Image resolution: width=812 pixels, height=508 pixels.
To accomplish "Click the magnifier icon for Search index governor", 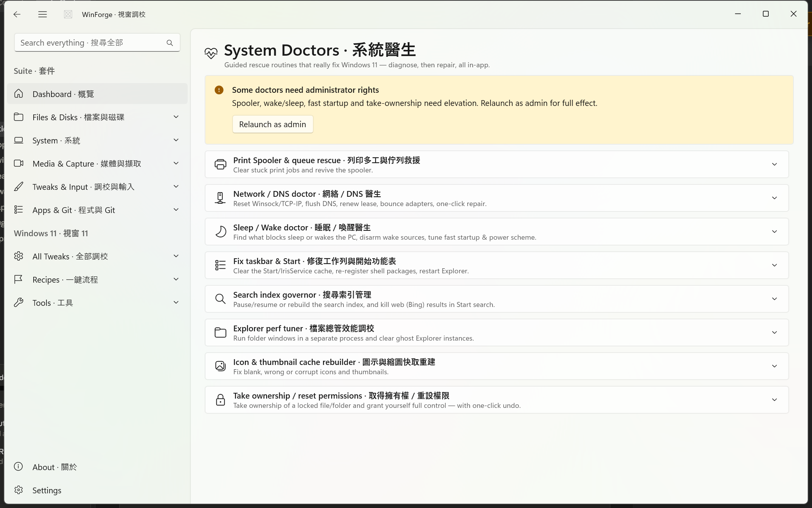I will pos(221,299).
